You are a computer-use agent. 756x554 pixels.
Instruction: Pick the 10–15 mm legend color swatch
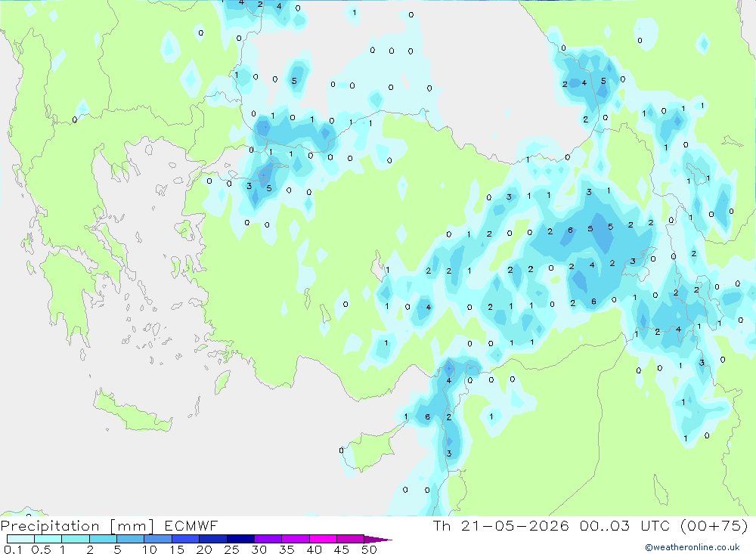(x=158, y=539)
